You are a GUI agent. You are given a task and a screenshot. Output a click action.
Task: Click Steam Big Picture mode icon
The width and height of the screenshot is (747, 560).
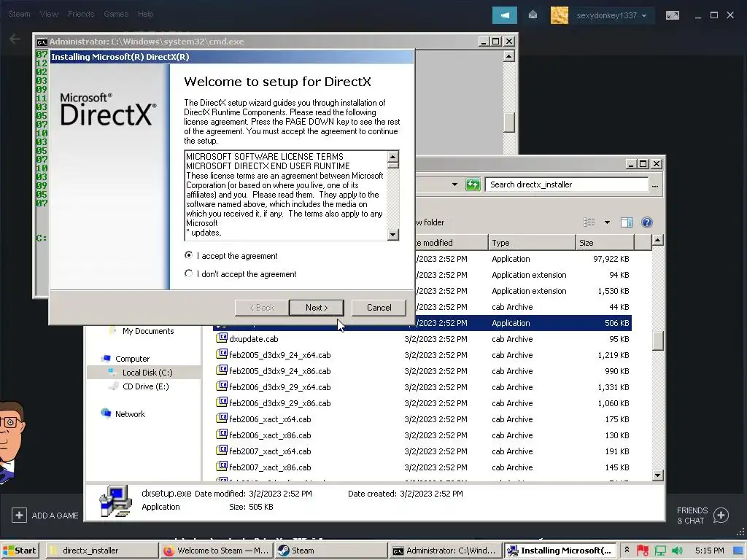pos(672,15)
